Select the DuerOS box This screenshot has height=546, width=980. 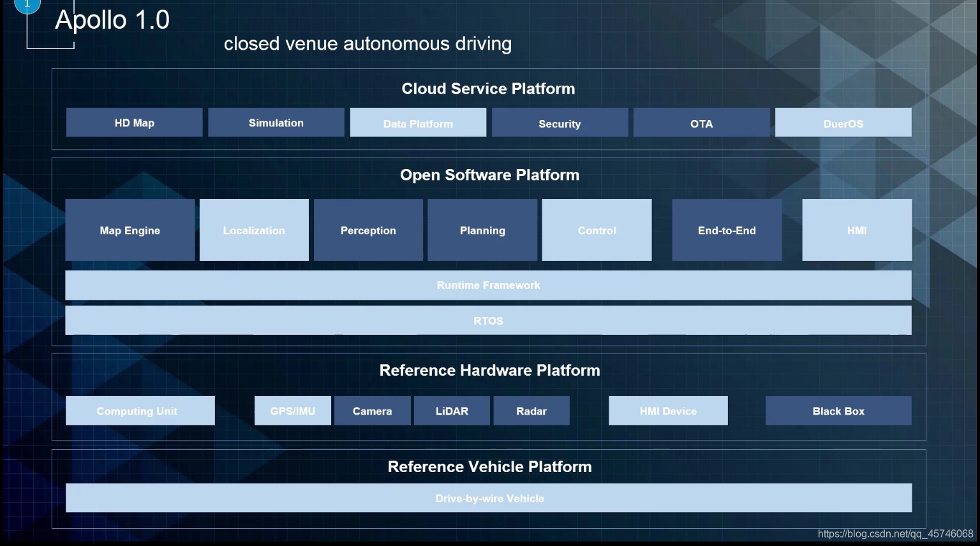tap(843, 122)
